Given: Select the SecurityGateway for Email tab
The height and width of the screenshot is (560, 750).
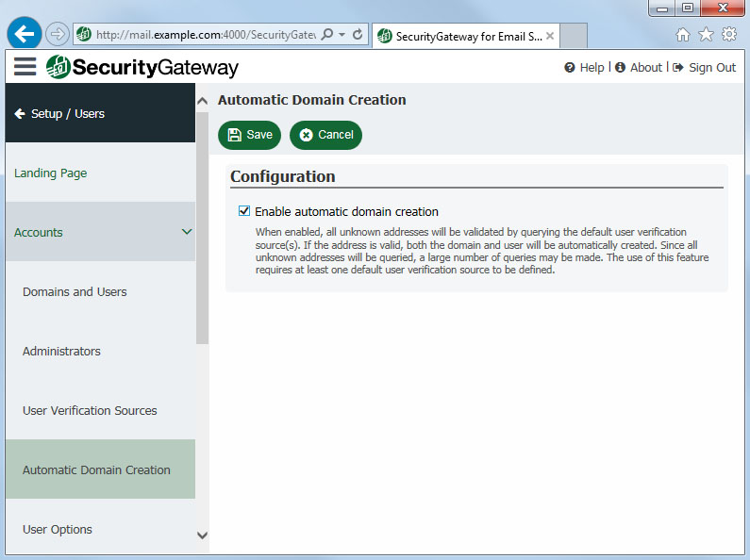Looking at the screenshot, I should tap(465, 36).
